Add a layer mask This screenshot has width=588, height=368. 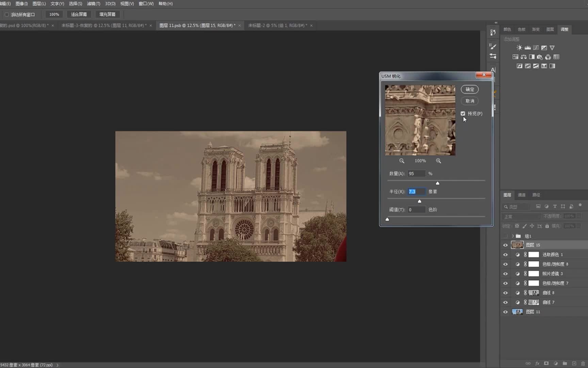tap(546, 363)
